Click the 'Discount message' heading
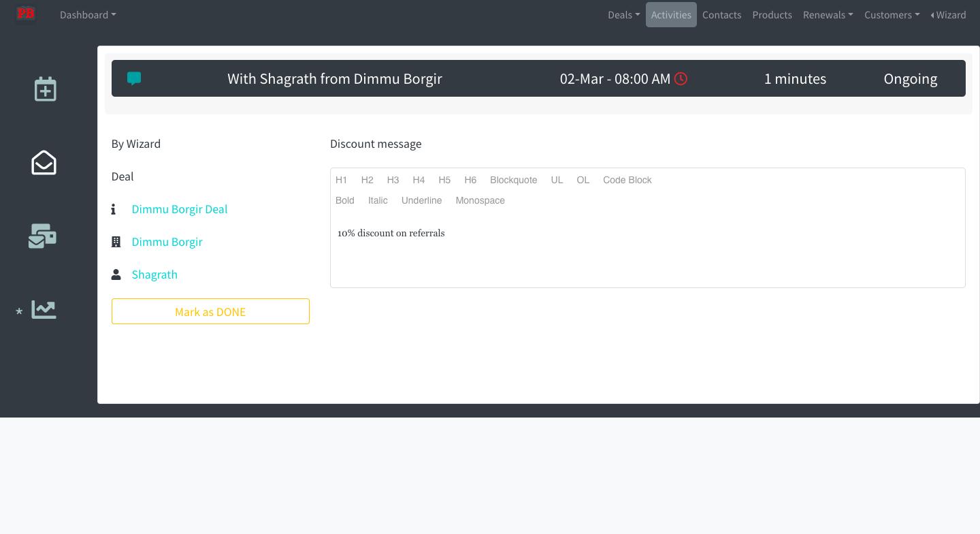Image resolution: width=980 pixels, height=534 pixels. (376, 144)
